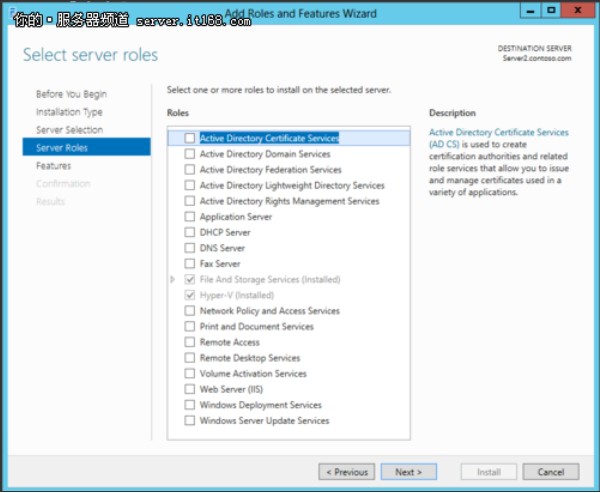Screen dimensions: 600x493
Task: Check Active Directory Certificate Services checkbox
Action: coord(189,138)
